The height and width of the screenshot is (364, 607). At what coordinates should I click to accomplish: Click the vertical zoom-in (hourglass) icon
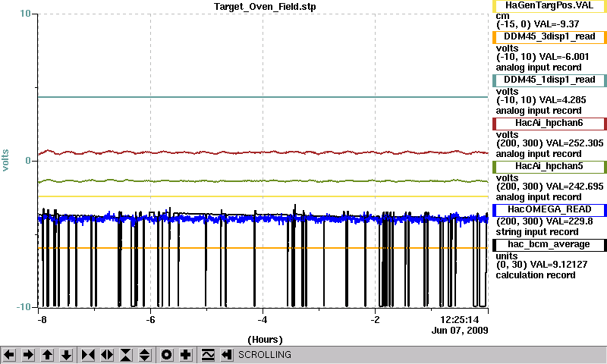click(x=126, y=355)
